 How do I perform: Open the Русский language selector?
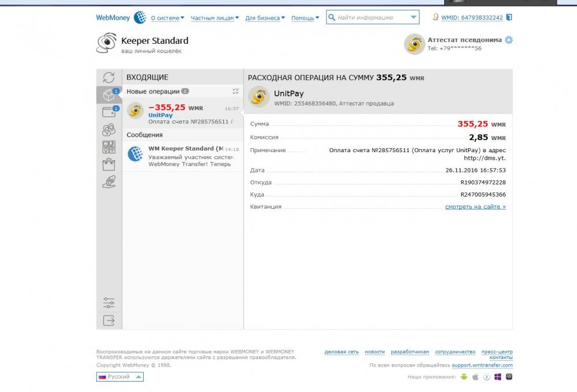pyautogui.click(x=120, y=377)
